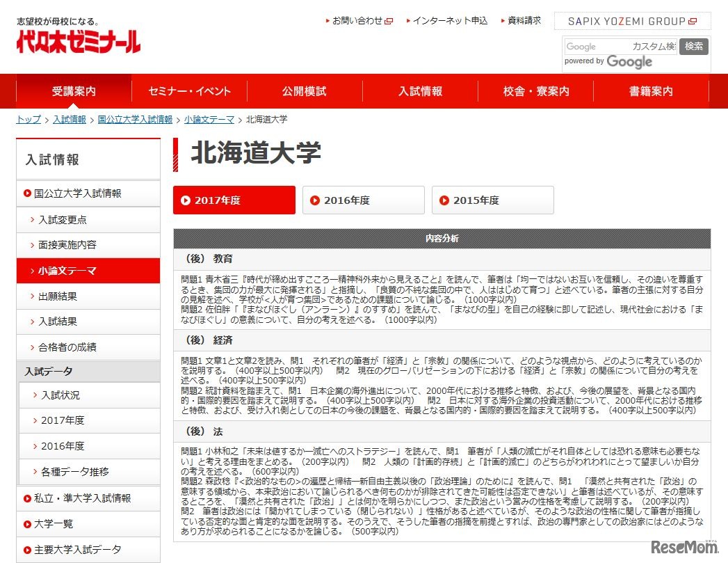Switch to the 2016年度 tab
Screen dimensions: 728x563
[x=362, y=200]
